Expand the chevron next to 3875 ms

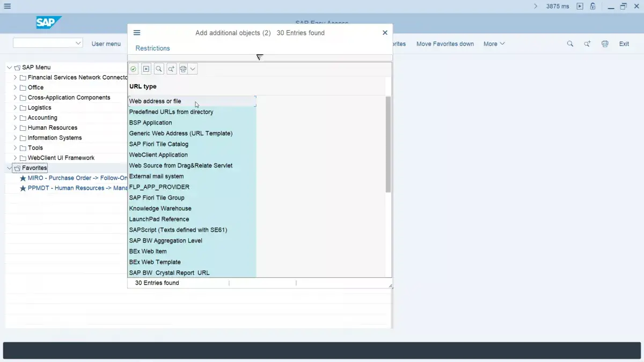pyautogui.click(x=536, y=6)
